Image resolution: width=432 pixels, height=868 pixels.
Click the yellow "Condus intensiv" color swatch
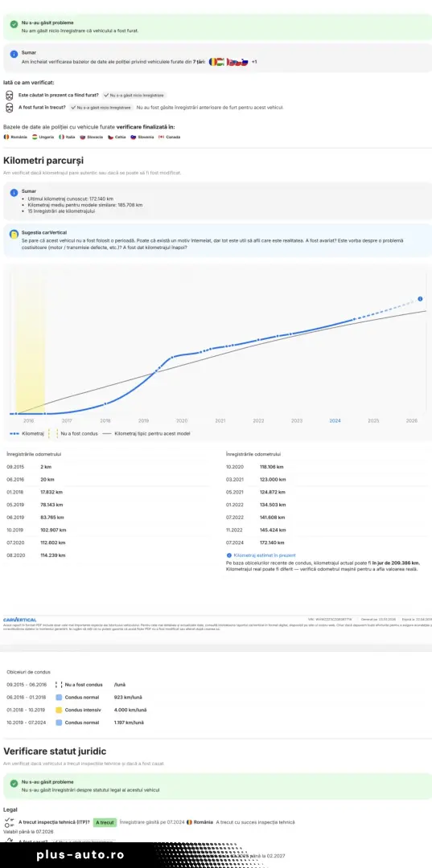pos(59,710)
